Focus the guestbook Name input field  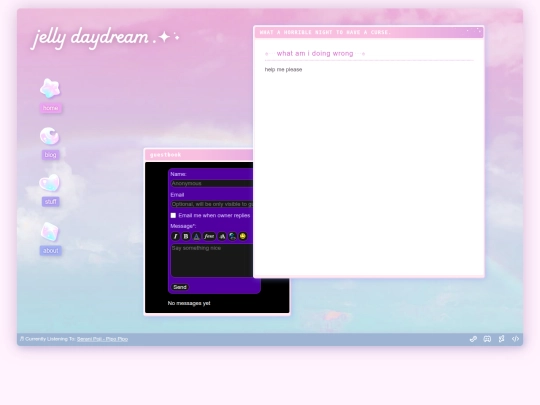[212, 183]
